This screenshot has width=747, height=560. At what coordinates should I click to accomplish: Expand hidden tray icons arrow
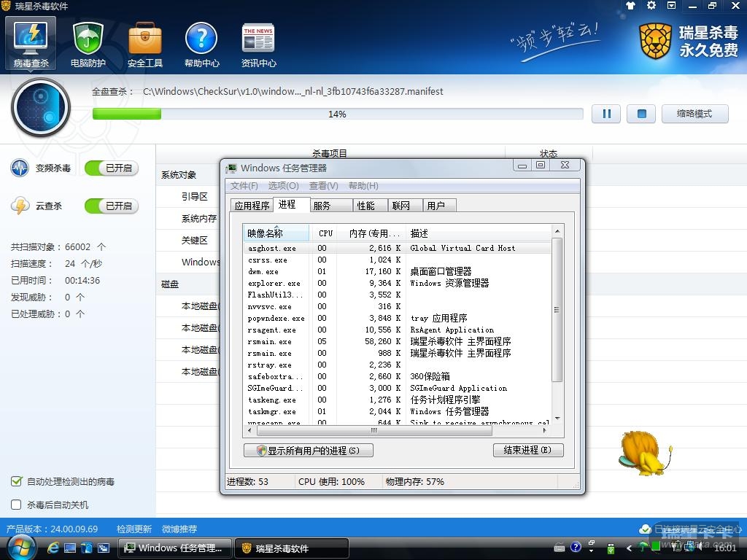[x=629, y=548]
